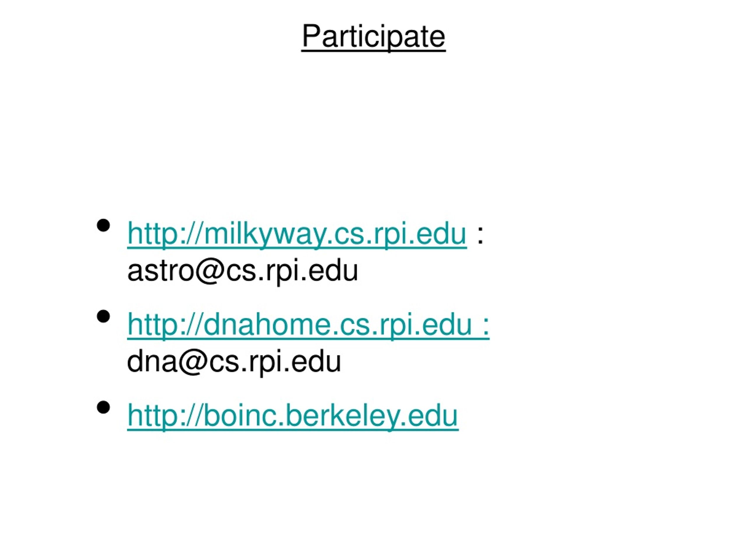Click the 'http://' prefix of the boinc link
Viewport: 747px width, 560px height.
[x=165, y=416]
